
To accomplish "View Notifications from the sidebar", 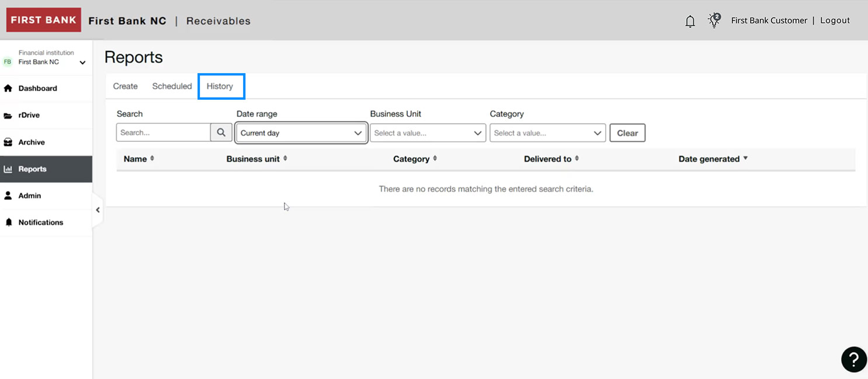I will [x=40, y=222].
